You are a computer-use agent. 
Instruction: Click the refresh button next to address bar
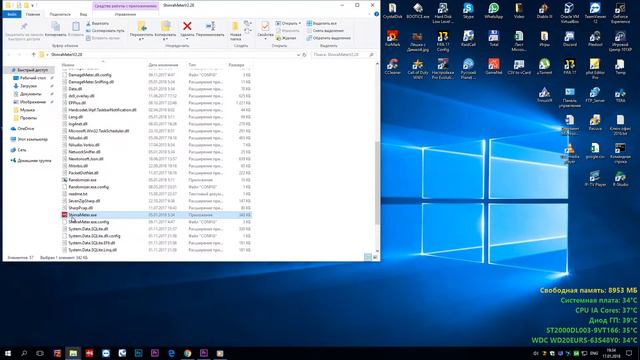[304, 54]
